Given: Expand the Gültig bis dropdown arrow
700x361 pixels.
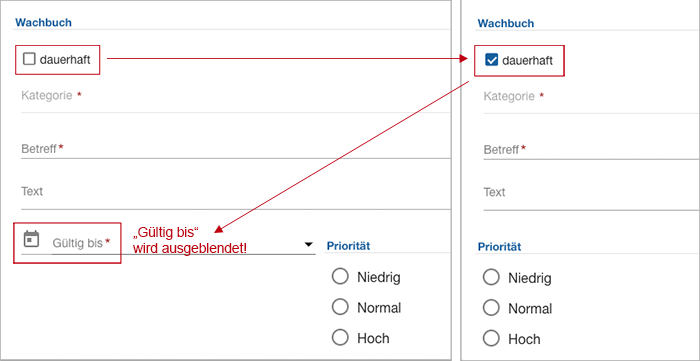Looking at the screenshot, I should click(308, 245).
